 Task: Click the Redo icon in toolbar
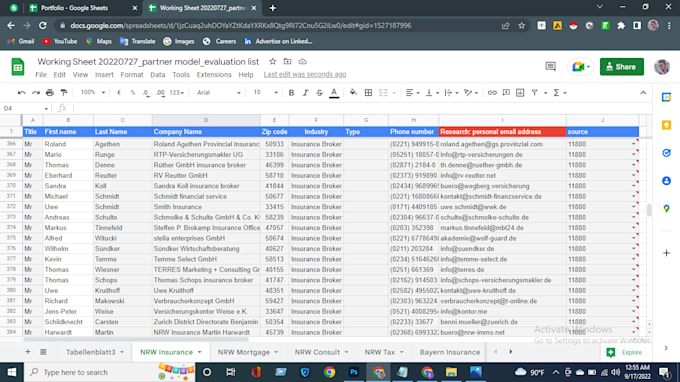[36, 93]
